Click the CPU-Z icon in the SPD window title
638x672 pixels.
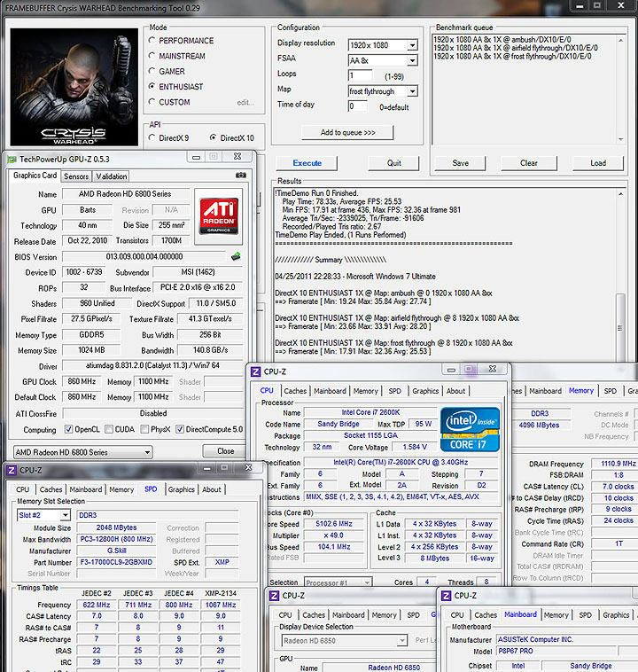[x=12, y=470]
